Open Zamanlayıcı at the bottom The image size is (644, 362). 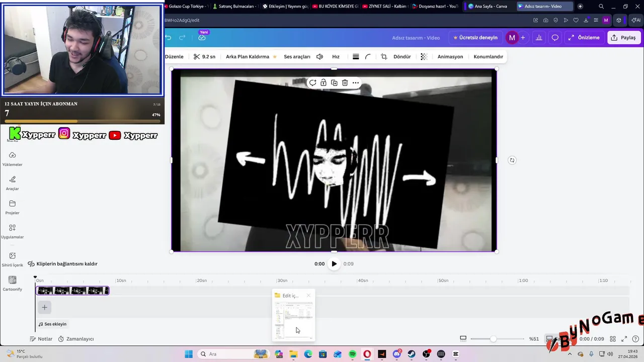point(75,339)
